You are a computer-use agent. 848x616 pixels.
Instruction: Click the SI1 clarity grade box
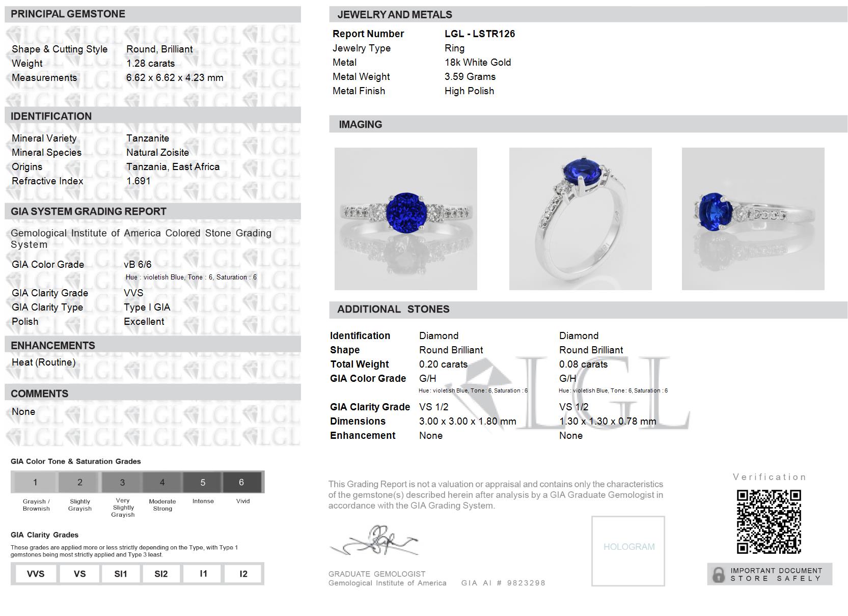tap(121, 574)
